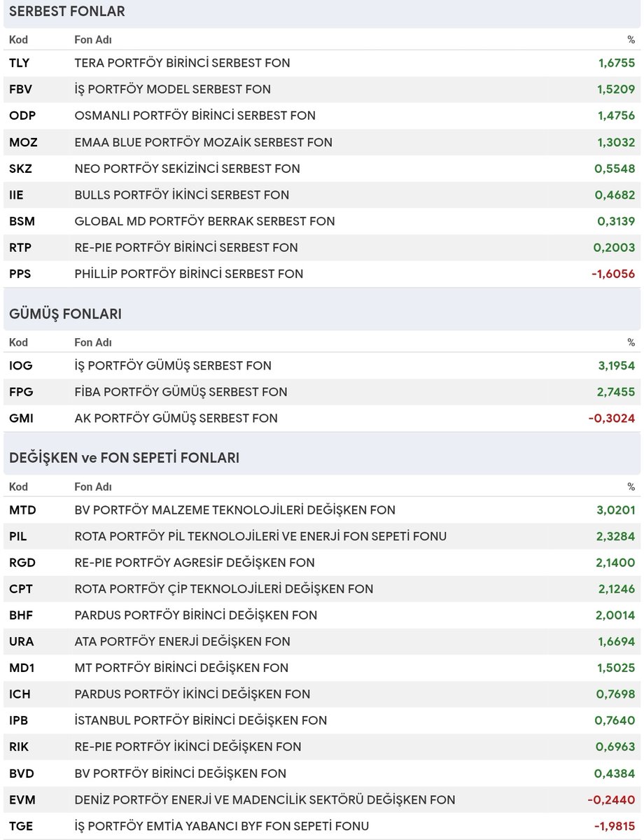
Task: Select OSMANLI PORTFÖY BİRİNCİ SERBEST FON
Action: (195, 115)
